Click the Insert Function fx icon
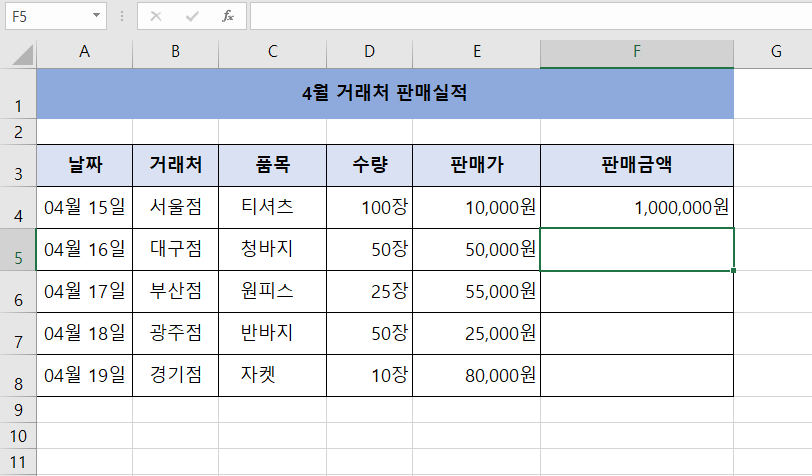 [x=228, y=16]
